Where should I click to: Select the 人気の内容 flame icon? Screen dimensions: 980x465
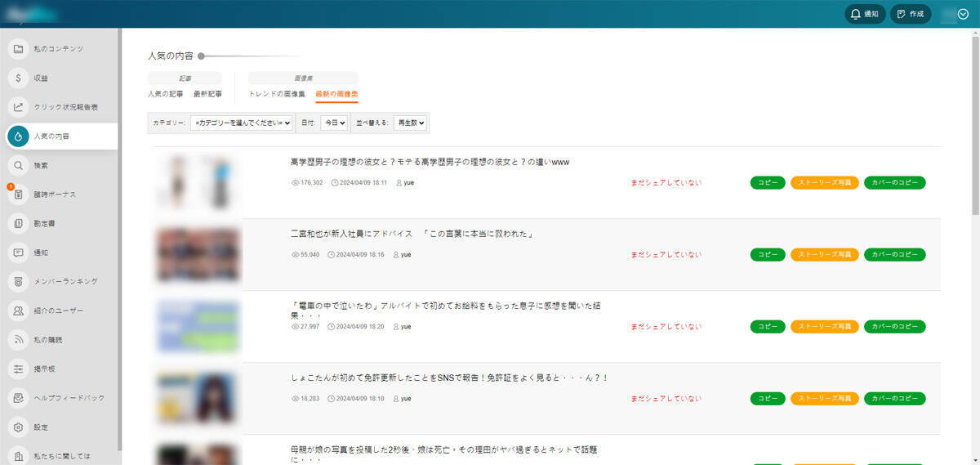tap(18, 136)
